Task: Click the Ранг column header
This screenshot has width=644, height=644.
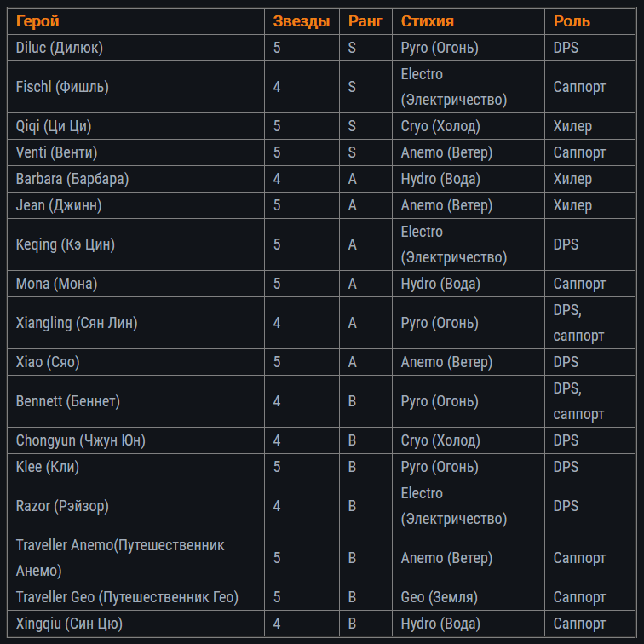Action: point(365,21)
